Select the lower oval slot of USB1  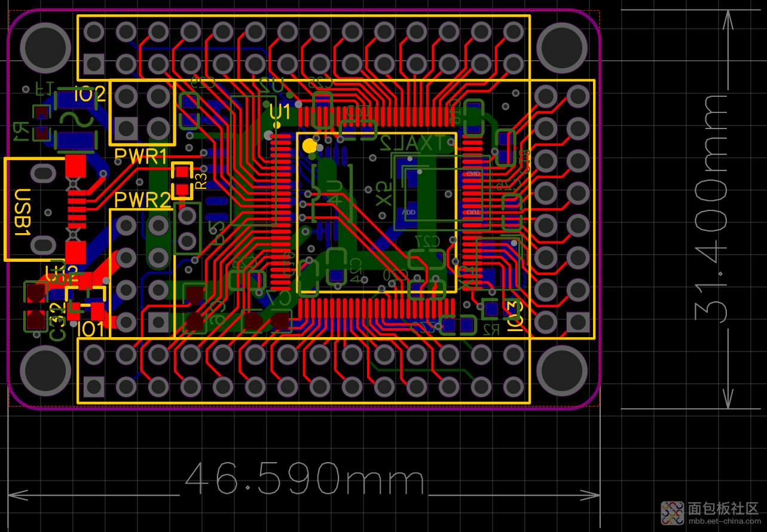tap(42, 244)
